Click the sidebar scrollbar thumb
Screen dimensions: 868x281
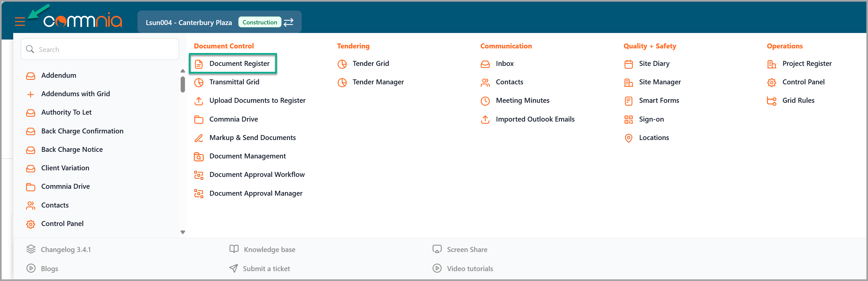point(183,84)
